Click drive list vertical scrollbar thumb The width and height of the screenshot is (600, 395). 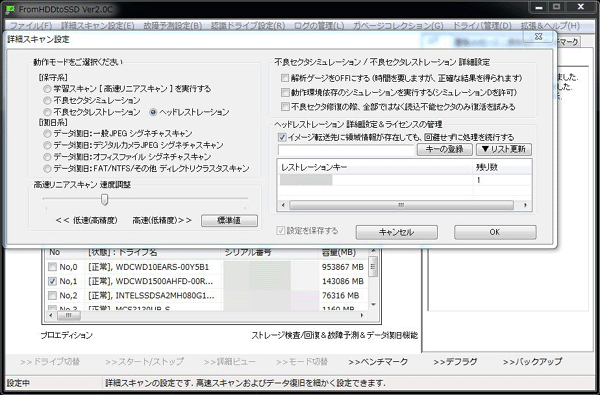click(373, 266)
